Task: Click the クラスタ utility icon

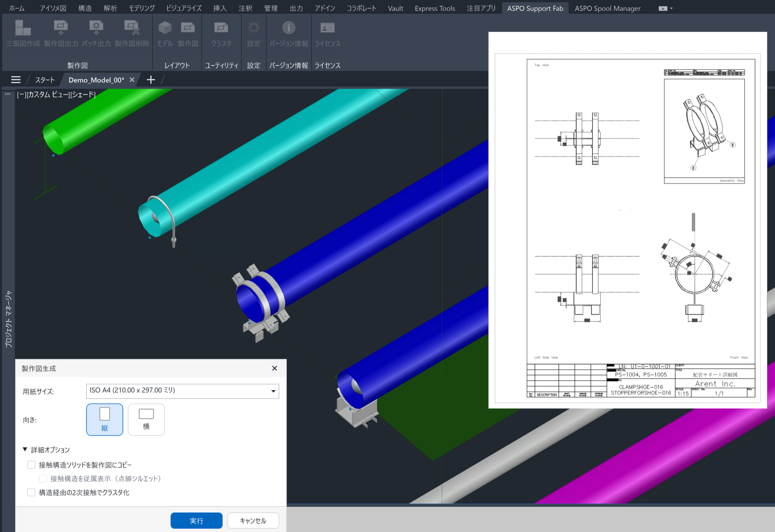Action: [221, 28]
